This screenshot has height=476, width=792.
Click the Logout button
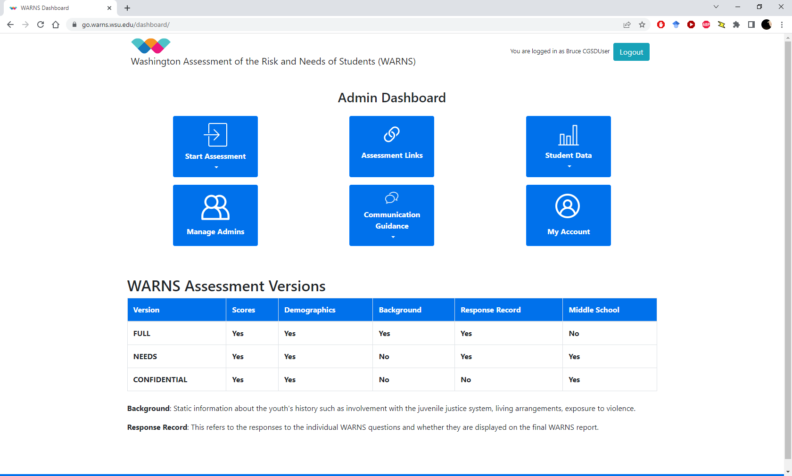(x=631, y=52)
